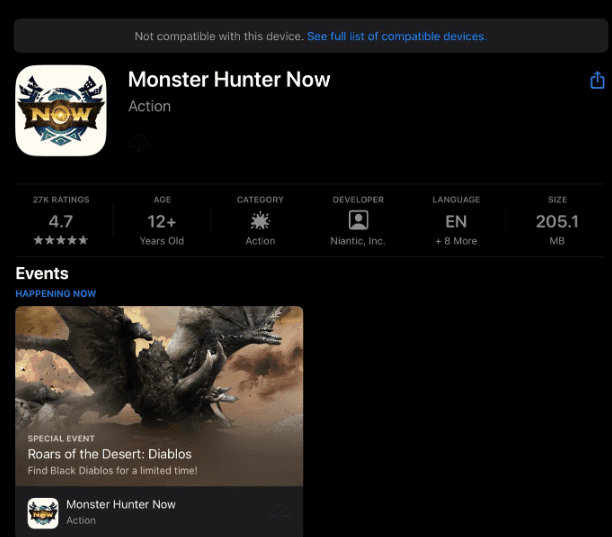Click the HAPPENING NOW label
Viewport: 612px width, 537px height.
[56, 293]
